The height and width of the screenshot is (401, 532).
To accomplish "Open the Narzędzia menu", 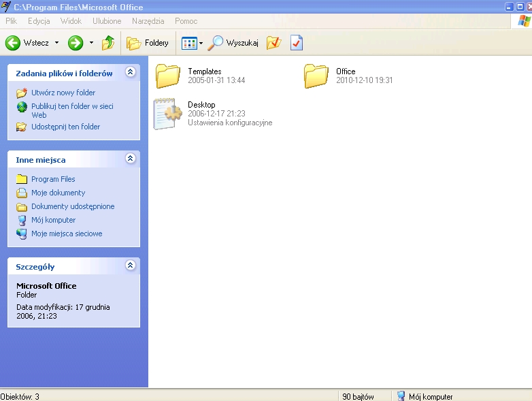I will tap(148, 21).
